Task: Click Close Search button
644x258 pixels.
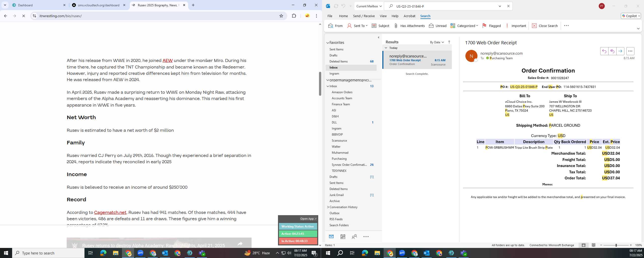Action: [x=545, y=26]
